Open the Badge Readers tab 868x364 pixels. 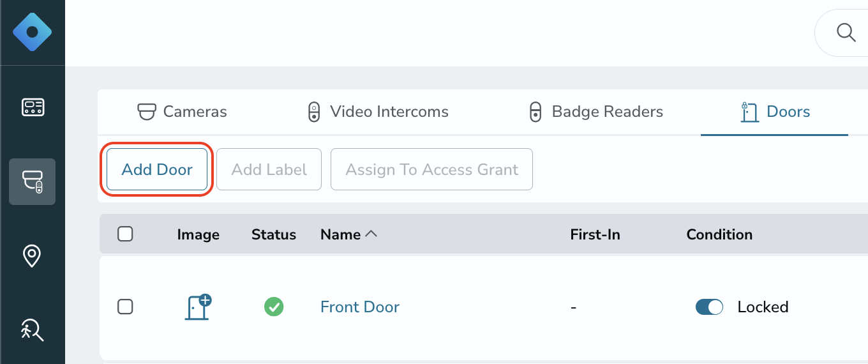597,112
